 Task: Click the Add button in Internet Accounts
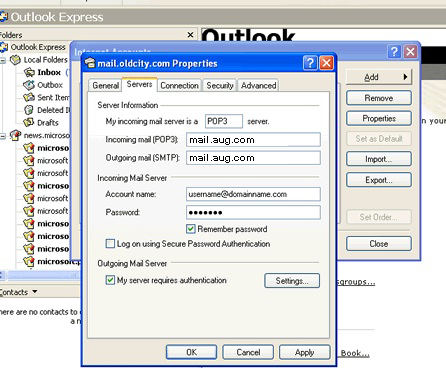pyautogui.click(x=379, y=77)
